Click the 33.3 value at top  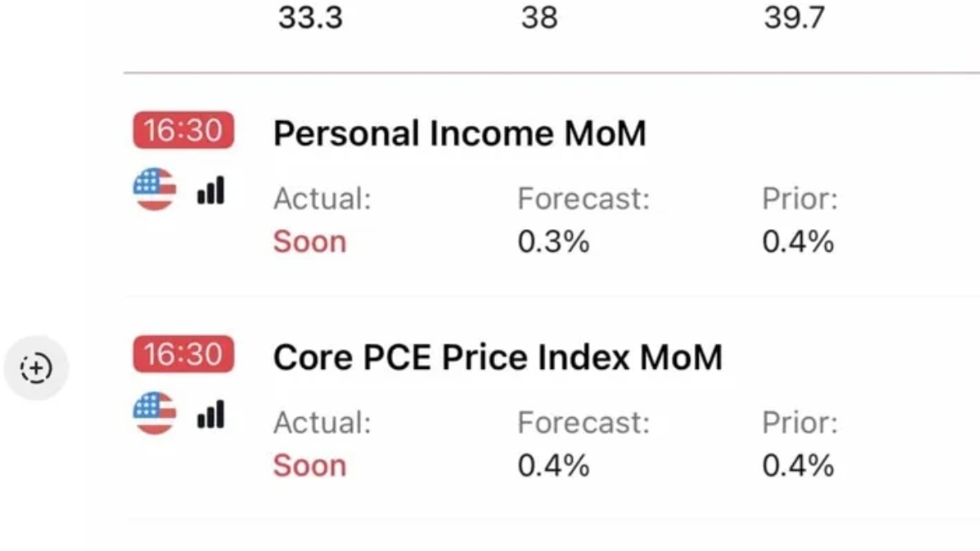pos(310,18)
